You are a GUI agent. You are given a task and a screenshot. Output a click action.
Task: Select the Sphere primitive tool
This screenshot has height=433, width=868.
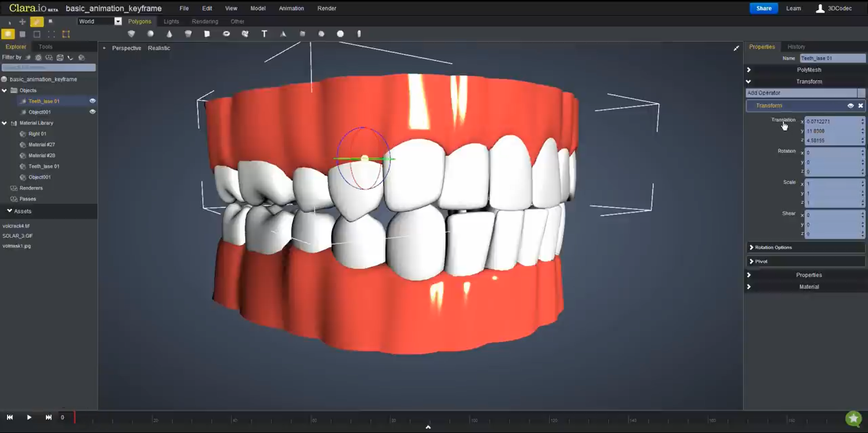click(x=150, y=34)
